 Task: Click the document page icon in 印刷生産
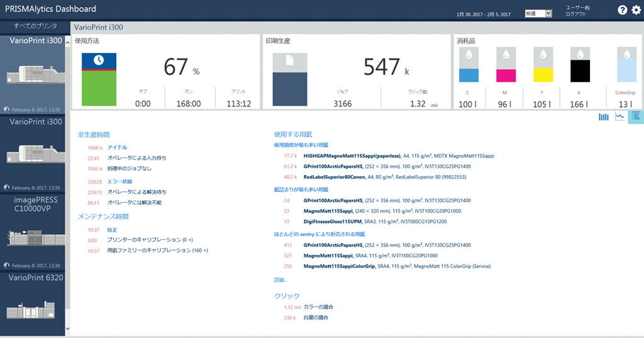click(x=290, y=60)
